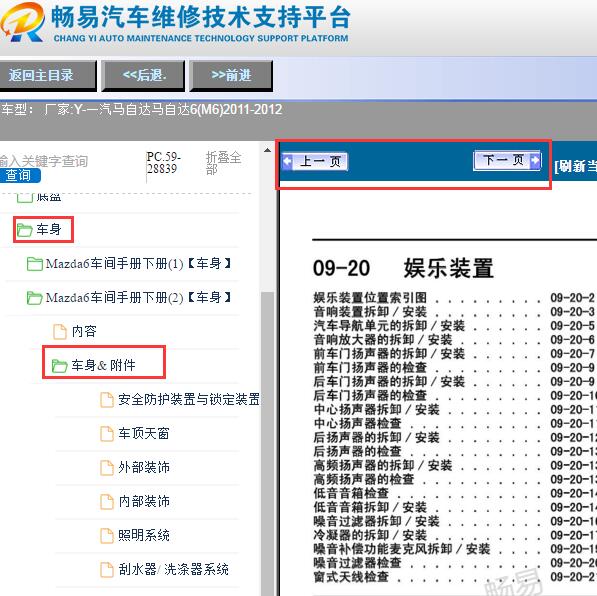Click the 安全防护装置与锁定装置 page icon

click(107, 399)
